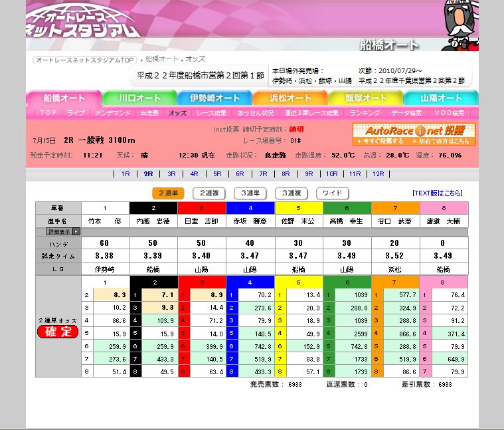Switch to the 川口オート venue tab
This screenshot has width=504, height=430.
pos(139,98)
